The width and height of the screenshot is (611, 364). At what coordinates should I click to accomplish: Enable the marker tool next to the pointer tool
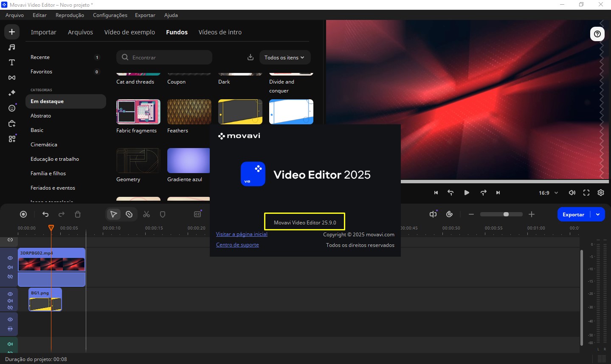(x=129, y=214)
